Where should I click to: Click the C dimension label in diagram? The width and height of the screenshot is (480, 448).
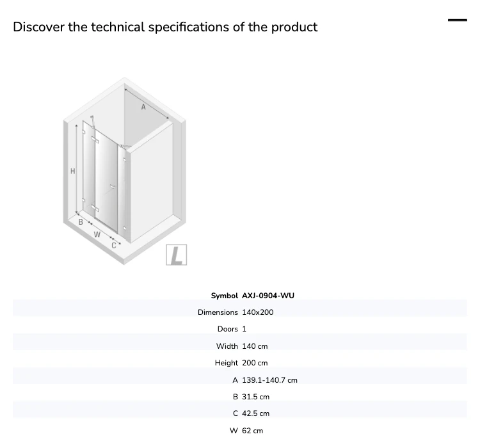coord(114,246)
